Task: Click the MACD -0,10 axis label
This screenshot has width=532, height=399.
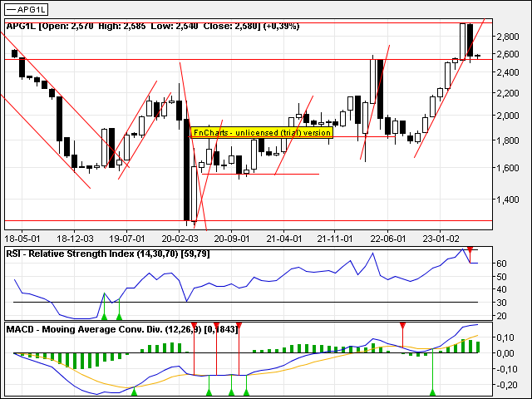Action: pos(506,369)
